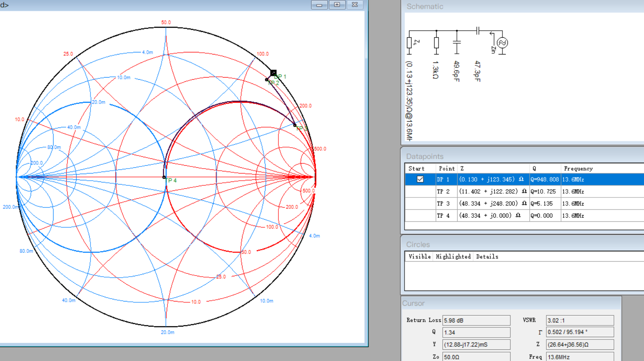Click the TP 4 marker at the chart center
This screenshot has height=361, width=644.
(x=164, y=177)
